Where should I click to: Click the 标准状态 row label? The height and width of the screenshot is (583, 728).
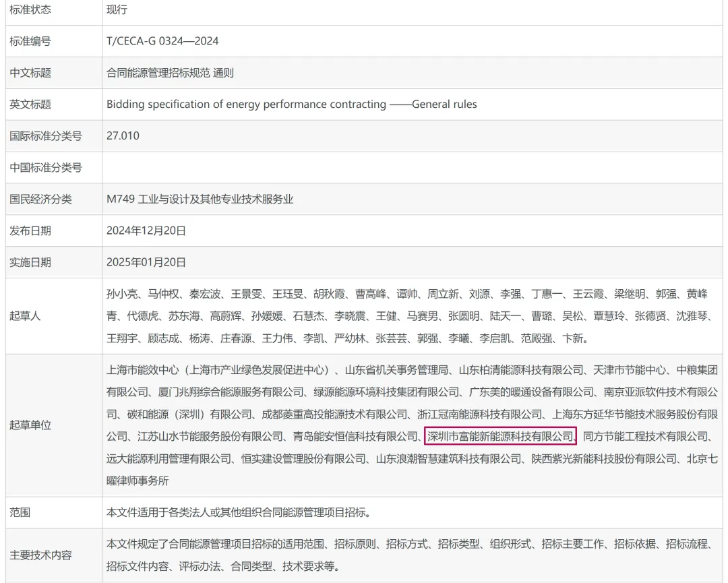(x=30, y=9)
